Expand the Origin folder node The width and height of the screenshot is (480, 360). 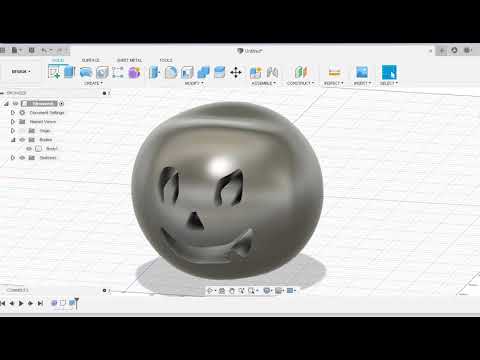tap(13, 131)
